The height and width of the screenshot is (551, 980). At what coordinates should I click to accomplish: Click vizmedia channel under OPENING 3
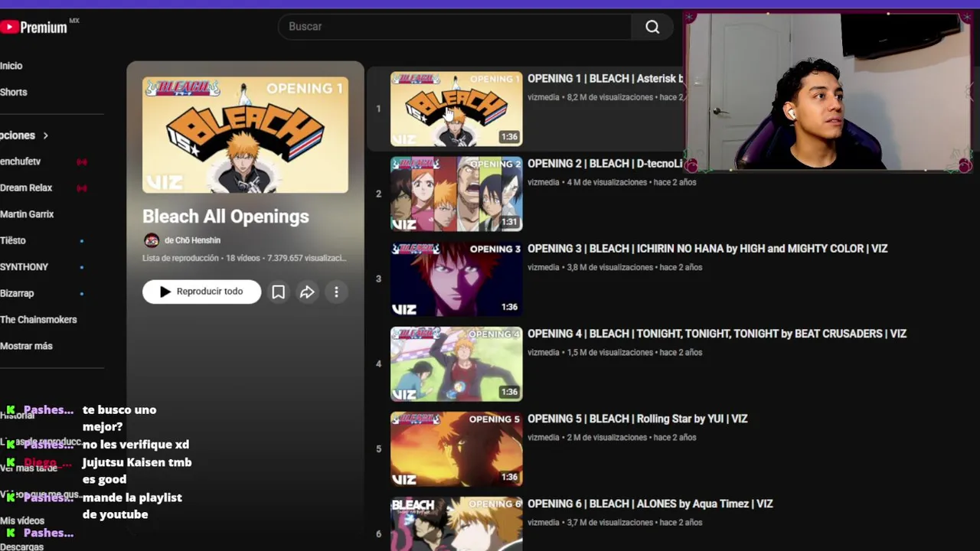[x=543, y=268]
